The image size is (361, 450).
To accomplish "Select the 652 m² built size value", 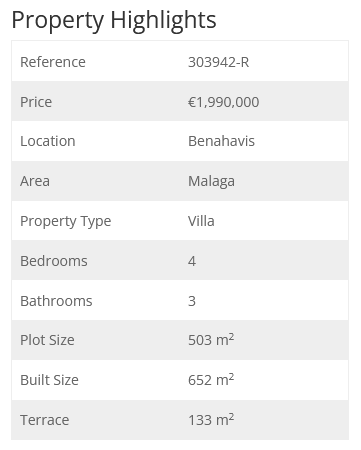I will click(211, 380).
